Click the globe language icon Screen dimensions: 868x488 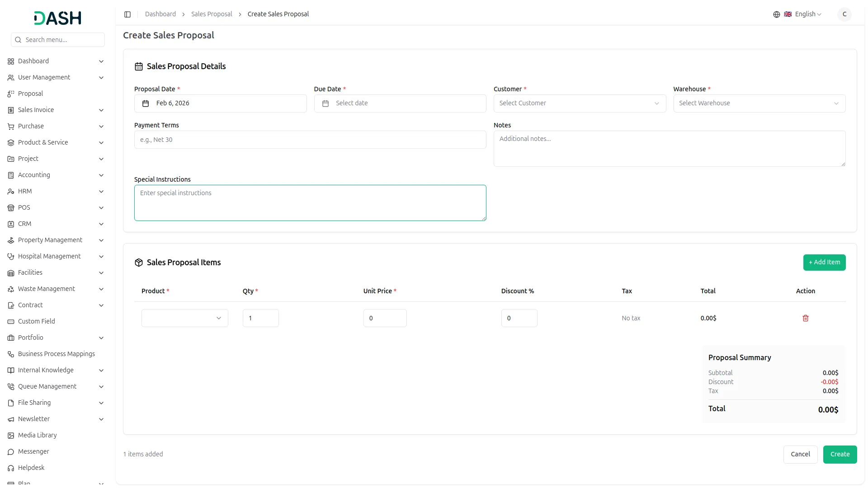776,14
